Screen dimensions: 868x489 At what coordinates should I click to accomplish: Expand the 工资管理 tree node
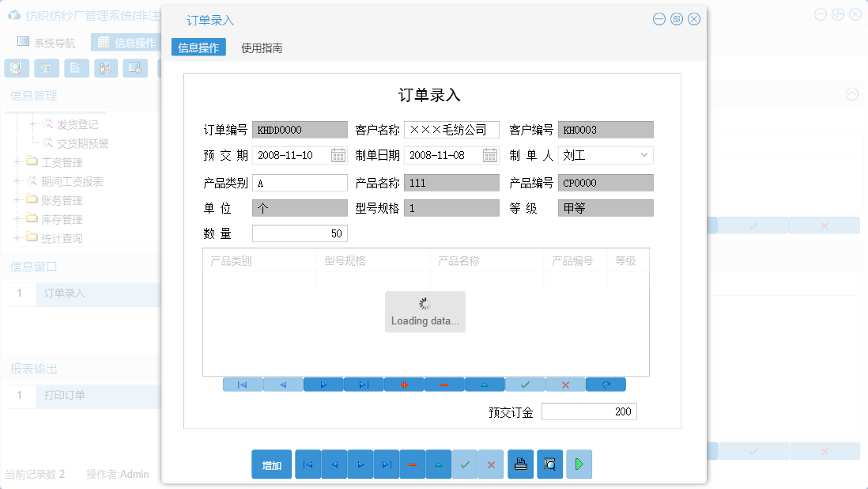(18, 161)
